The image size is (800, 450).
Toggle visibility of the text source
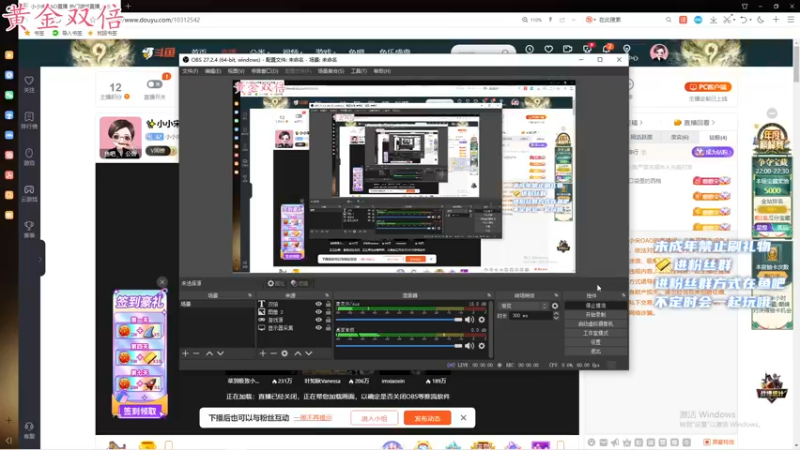tap(318, 304)
